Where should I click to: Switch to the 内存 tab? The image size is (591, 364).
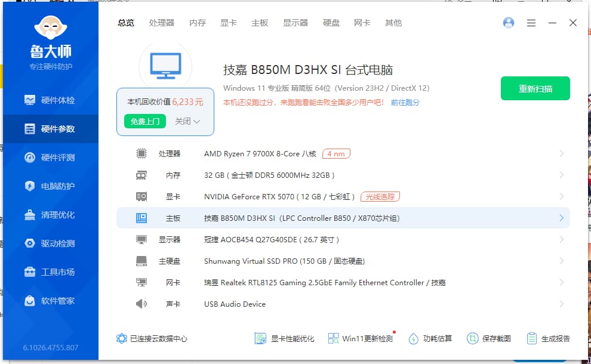coord(198,23)
